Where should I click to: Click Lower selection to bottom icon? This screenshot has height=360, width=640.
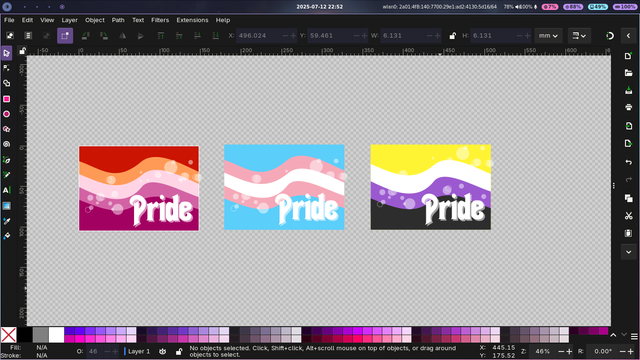coord(216,36)
